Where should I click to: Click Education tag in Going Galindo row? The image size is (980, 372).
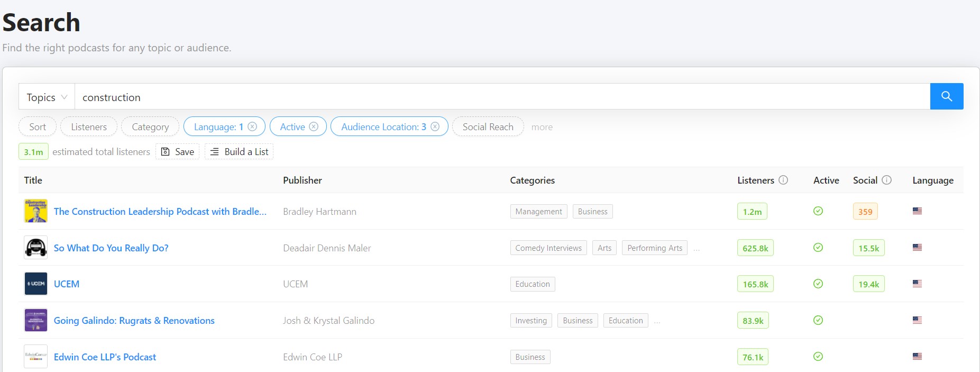coord(626,321)
